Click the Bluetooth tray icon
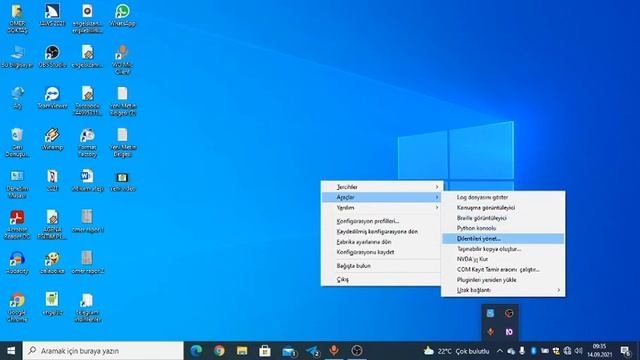 pyautogui.click(x=533, y=351)
